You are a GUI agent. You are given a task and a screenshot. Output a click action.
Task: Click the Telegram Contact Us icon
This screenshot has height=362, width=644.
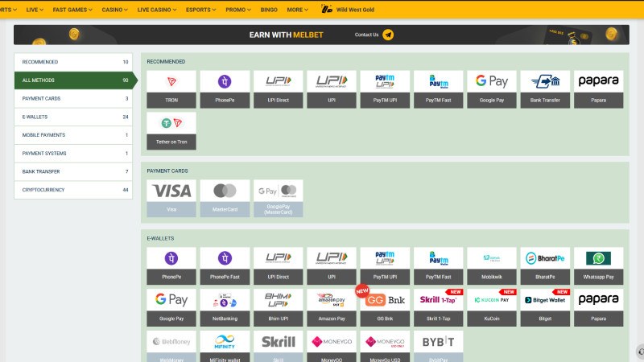point(388,35)
